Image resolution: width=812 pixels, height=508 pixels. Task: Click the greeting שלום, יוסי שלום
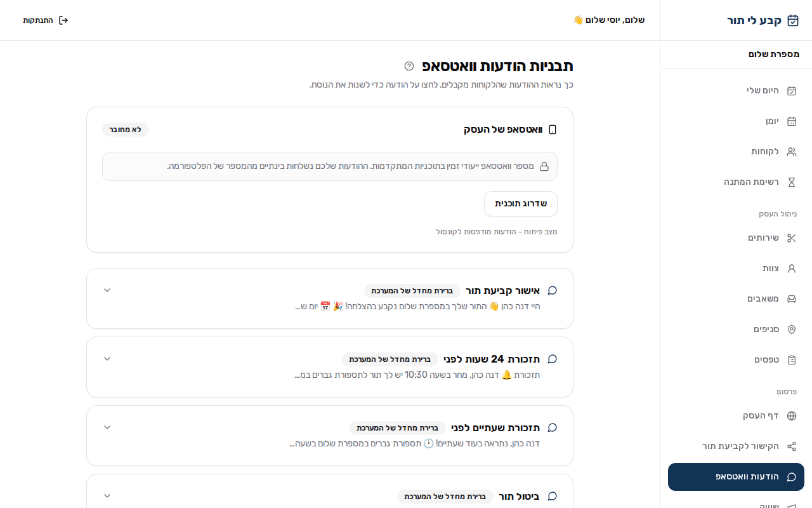609,20
